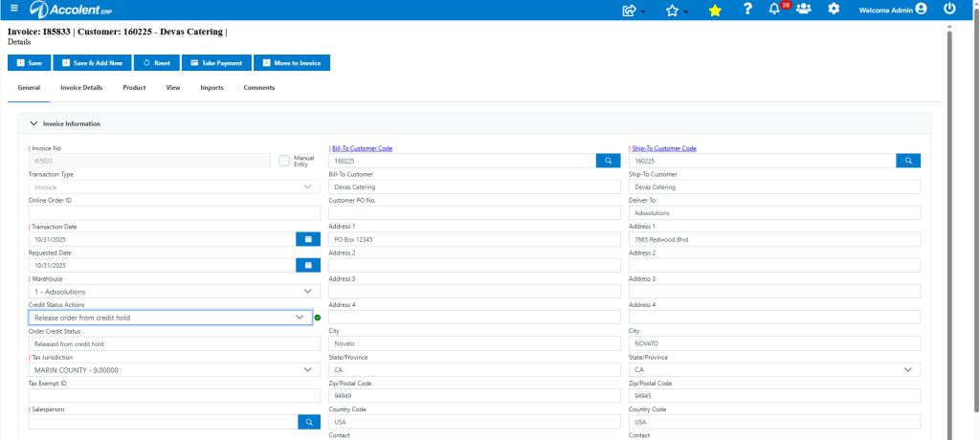Click the Order Credit Status field
This screenshot has height=440, width=980.
click(x=174, y=343)
